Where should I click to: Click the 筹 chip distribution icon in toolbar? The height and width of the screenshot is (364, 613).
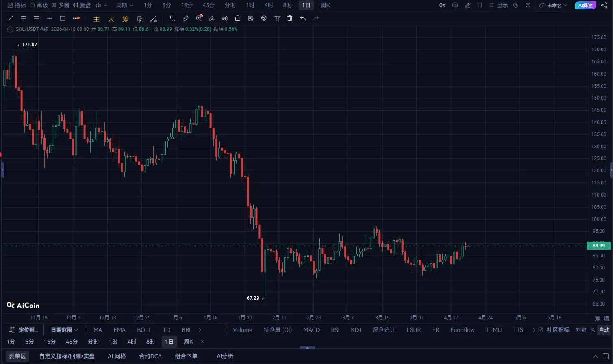coord(126,19)
